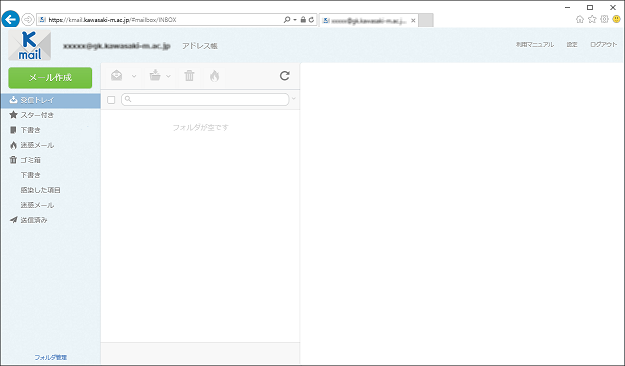
Task: Close the Kmail browser tab
Action: pos(413,20)
